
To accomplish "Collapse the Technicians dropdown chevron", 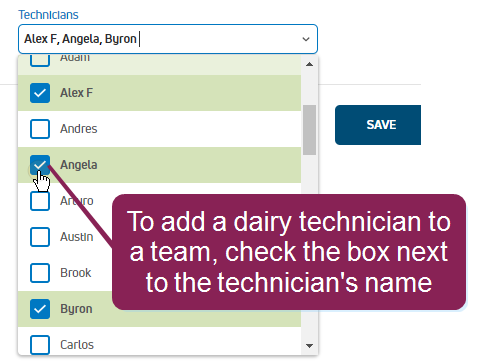I will click(x=306, y=39).
